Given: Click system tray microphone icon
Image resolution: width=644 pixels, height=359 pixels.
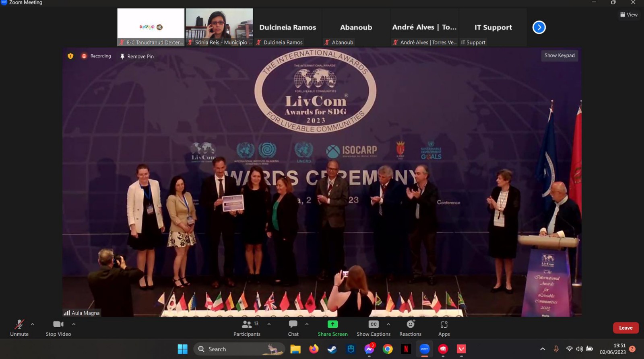Looking at the screenshot, I should 556,349.
